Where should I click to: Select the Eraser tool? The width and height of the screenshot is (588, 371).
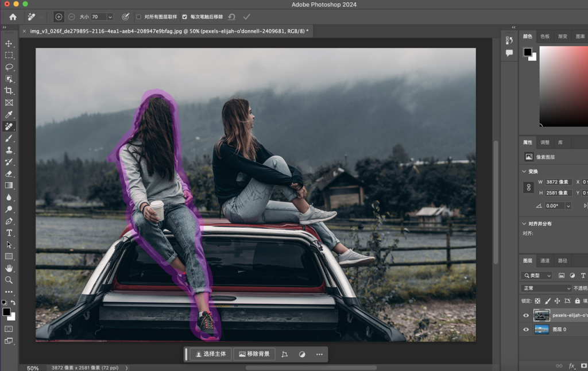tap(9, 173)
